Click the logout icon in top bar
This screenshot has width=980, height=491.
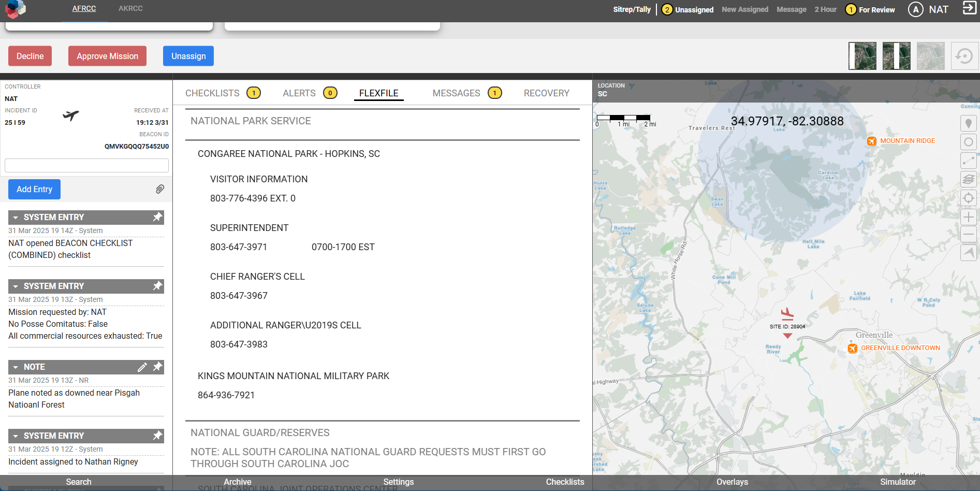(x=969, y=9)
